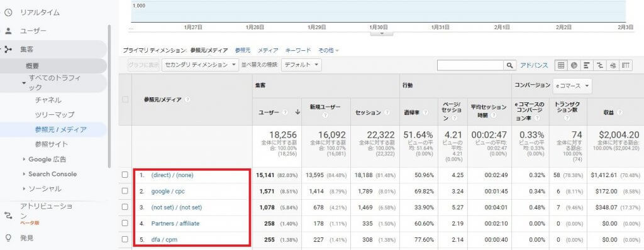Check the box for dfa / cpm row
This screenshot has height=250, width=644.
[125, 239]
